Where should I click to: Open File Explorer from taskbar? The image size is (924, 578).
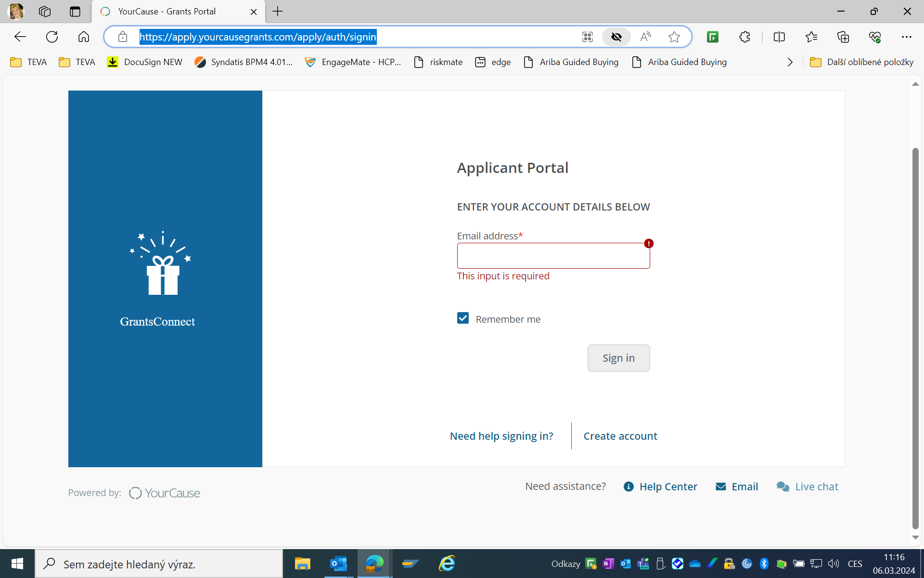point(303,564)
